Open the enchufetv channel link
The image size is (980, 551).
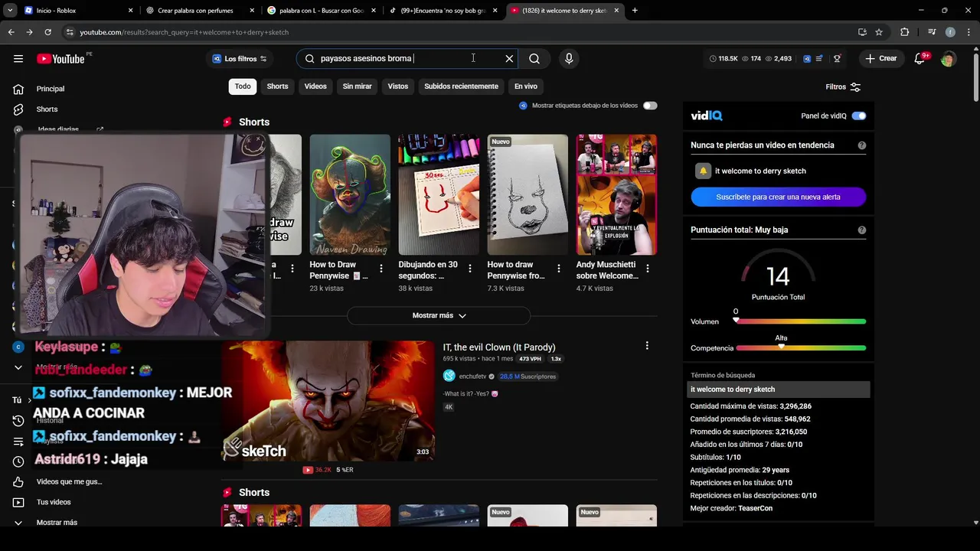pos(472,377)
